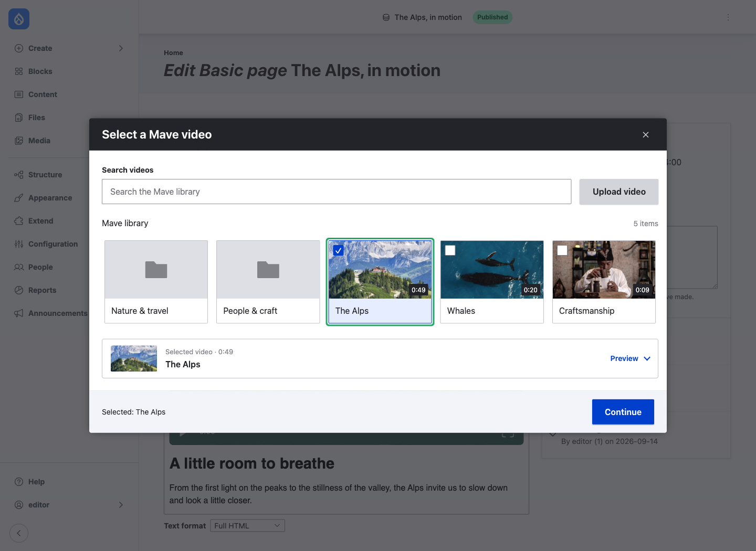Expand the Create submenu chevron

[x=121, y=48]
